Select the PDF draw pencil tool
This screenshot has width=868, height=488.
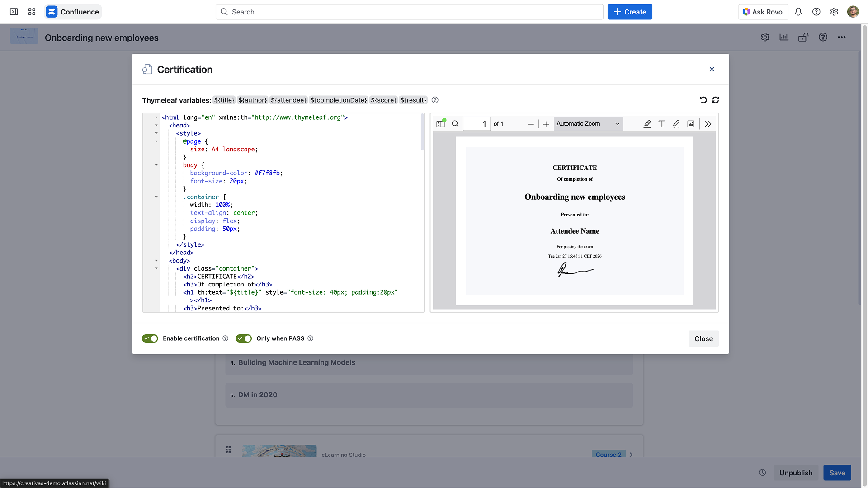pos(676,124)
